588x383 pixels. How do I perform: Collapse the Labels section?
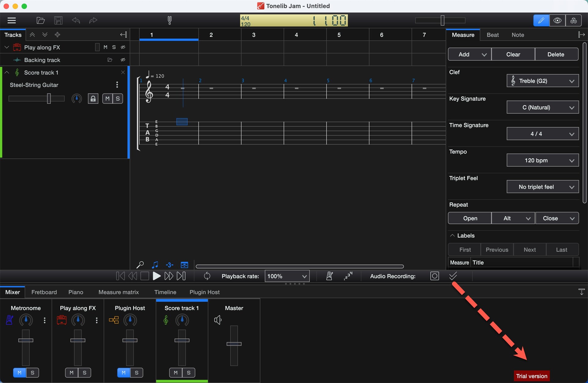452,235
